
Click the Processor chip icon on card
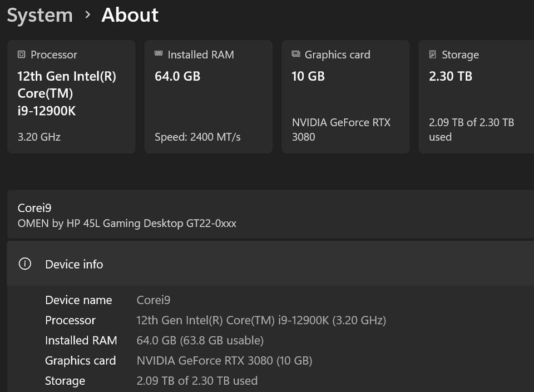coord(22,54)
